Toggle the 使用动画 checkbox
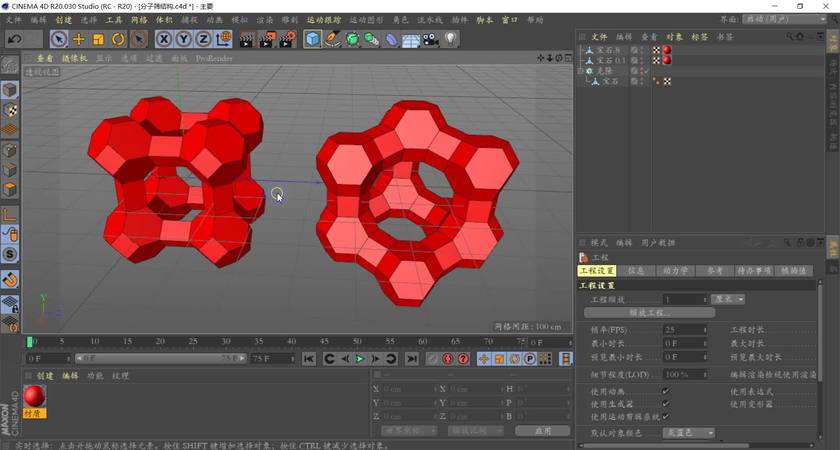This screenshot has height=450, width=840. click(x=666, y=391)
